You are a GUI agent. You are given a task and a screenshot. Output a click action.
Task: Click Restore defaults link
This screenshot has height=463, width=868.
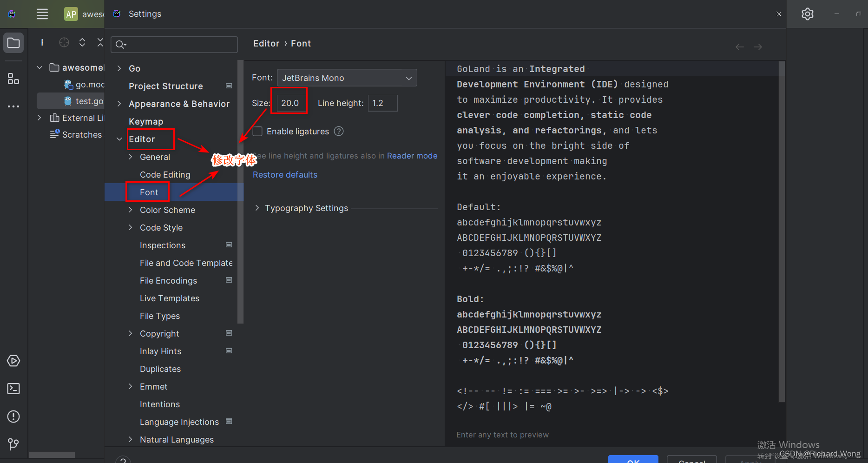(x=285, y=175)
